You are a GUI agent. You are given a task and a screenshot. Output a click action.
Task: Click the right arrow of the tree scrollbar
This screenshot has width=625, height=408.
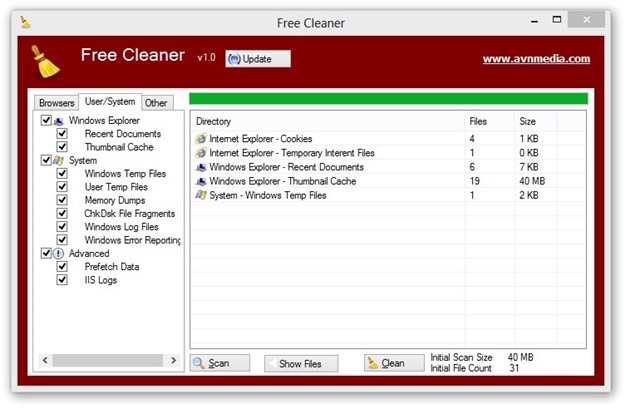(173, 360)
